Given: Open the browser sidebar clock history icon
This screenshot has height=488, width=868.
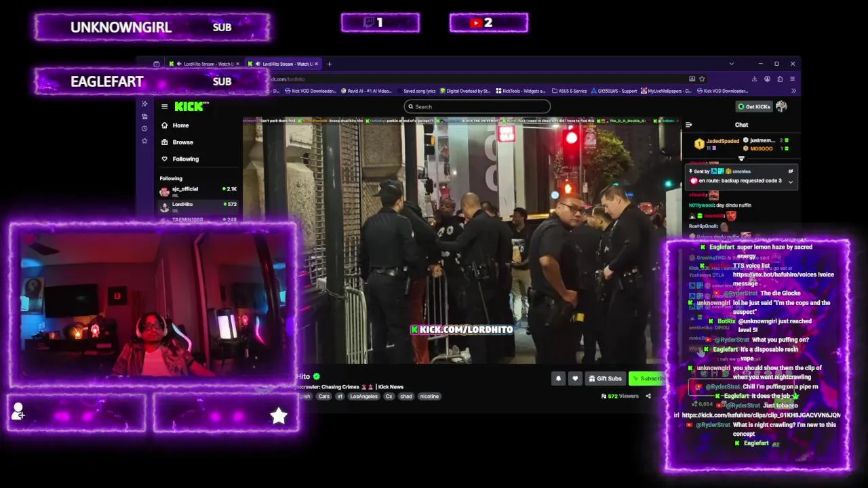Looking at the screenshot, I should coord(144,129).
